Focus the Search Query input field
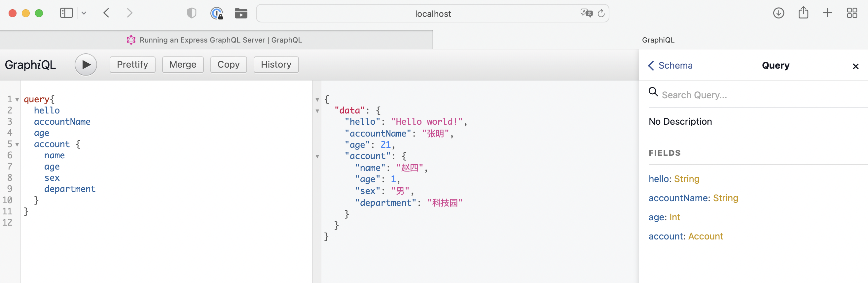This screenshot has height=283, width=868. pyautogui.click(x=758, y=95)
